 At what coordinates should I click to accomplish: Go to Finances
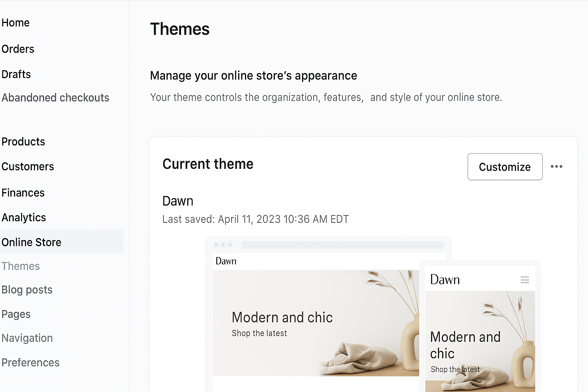coord(23,193)
